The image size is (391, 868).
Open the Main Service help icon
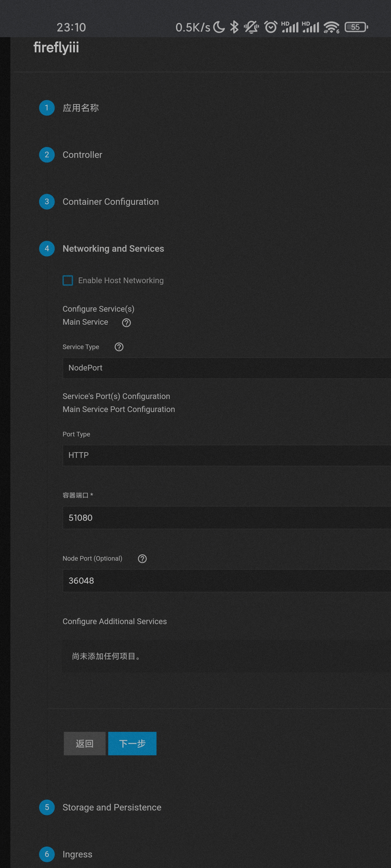pyautogui.click(x=127, y=323)
